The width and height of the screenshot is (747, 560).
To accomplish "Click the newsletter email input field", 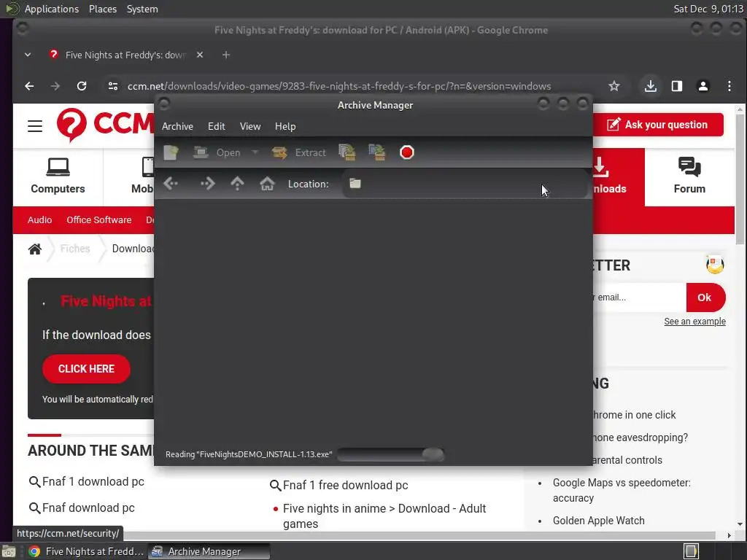I will pyautogui.click(x=639, y=297).
